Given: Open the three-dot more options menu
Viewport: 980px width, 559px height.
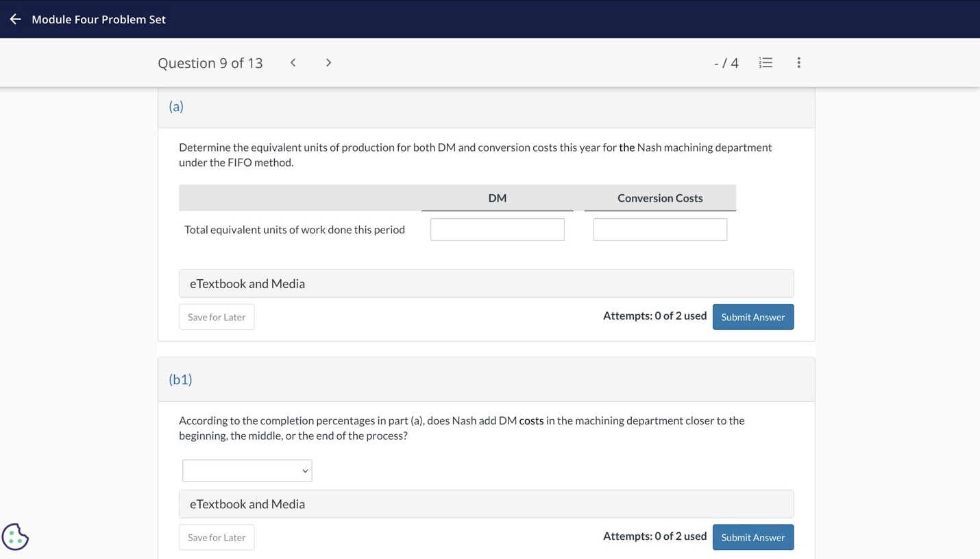Looking at the screenshot, I should (x=798, y=62).
